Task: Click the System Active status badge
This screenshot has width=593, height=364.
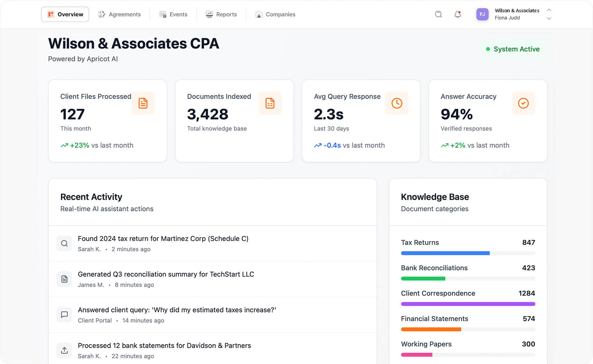Action: pos(513,49)
